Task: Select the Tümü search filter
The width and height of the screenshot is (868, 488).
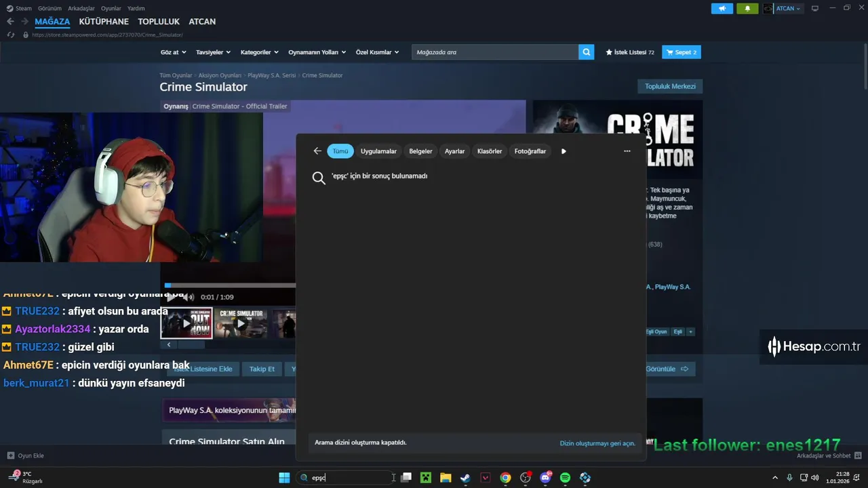Action: pos(340,151)
